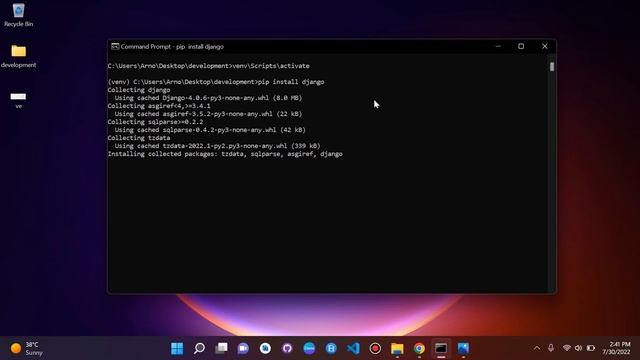The height and width of the screenshot is (360, 640).
Task: Show hidden system tray icons
Action: tap(537, 348)
